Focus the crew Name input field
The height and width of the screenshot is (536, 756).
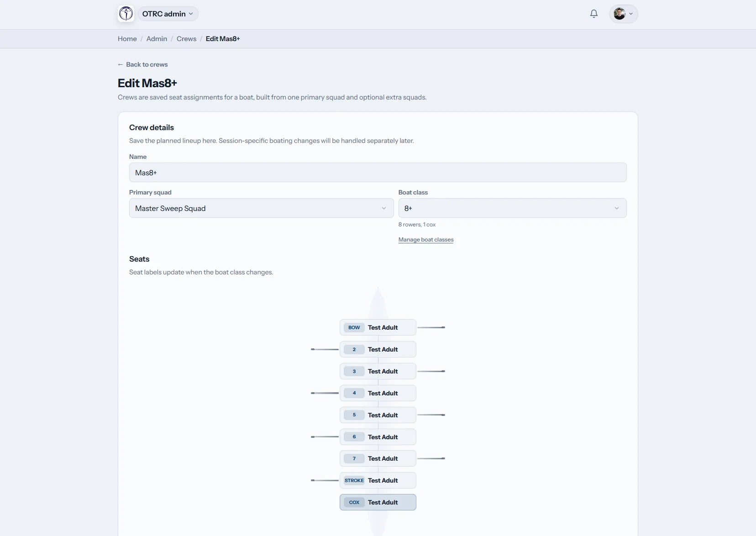pyautogui.click(x=378, y=173)
